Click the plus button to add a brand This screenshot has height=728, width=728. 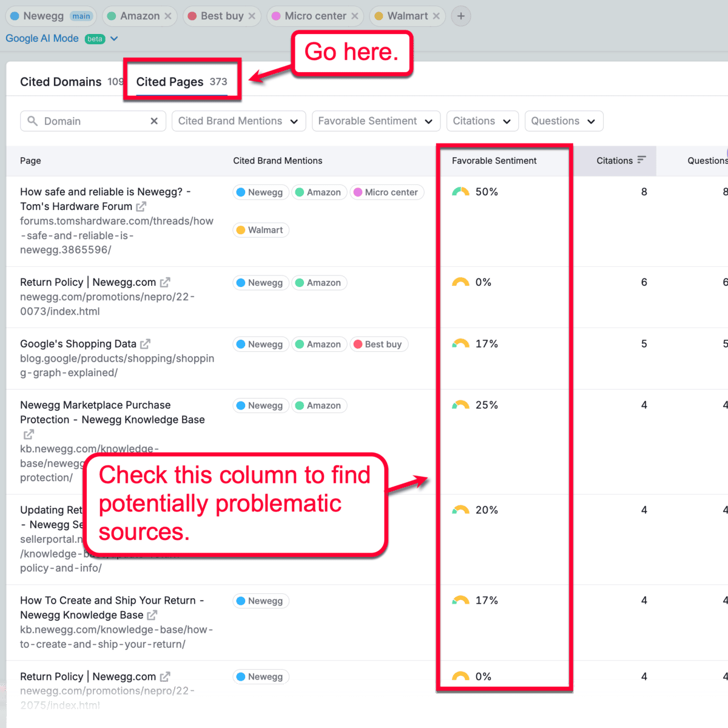pyautogui.click(x=460, y=16)
